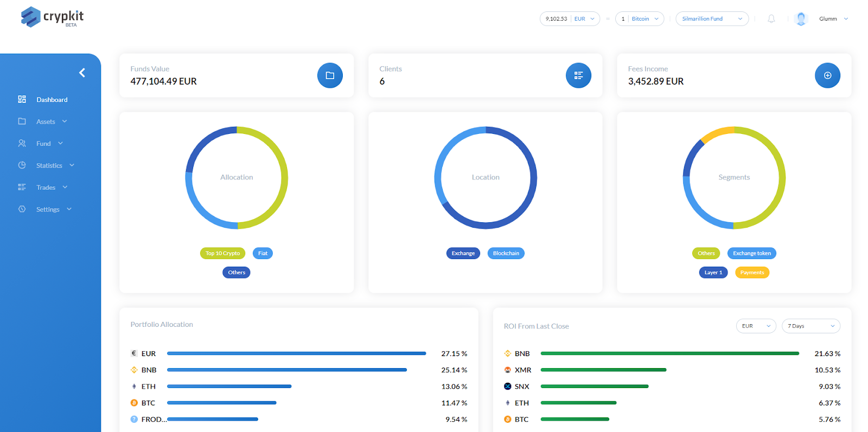Toggle the Top 10 Crypto legend chip
Screen dimensions: 868x432
point(222,253)
